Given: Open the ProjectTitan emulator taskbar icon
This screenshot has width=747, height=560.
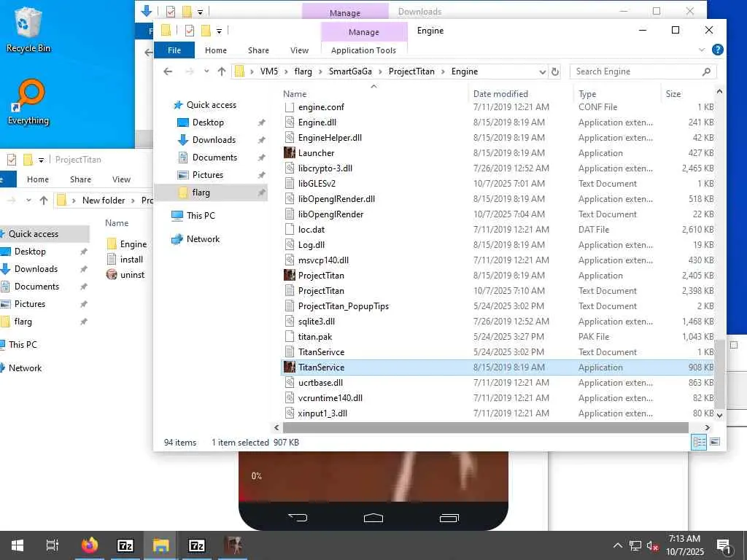Looking at the screenshot, I should [x=233, y=545].
